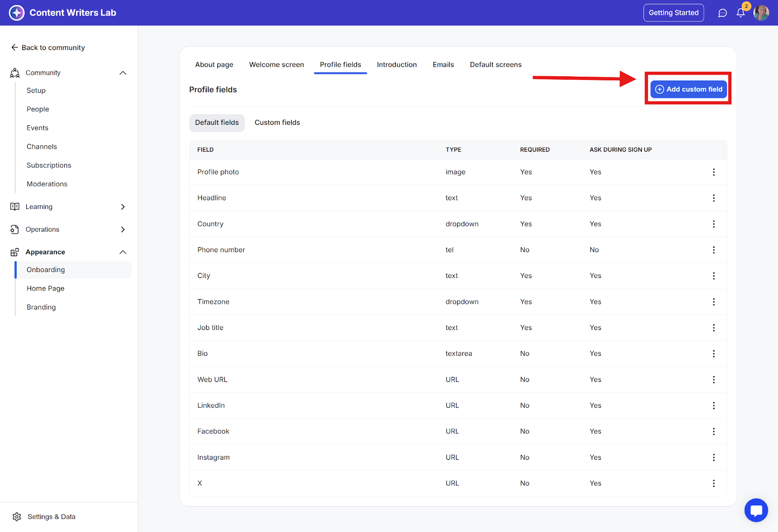The height and width of the screenshot is (532, 778).
Task: Collapse the Community sidebar section
Action: [123, 73]
